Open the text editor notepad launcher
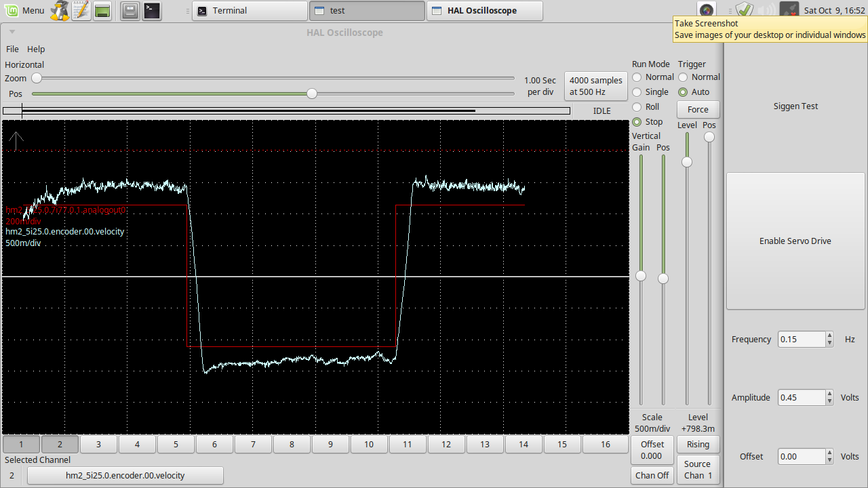Screen dimensions: 868x488 (81, 10)
